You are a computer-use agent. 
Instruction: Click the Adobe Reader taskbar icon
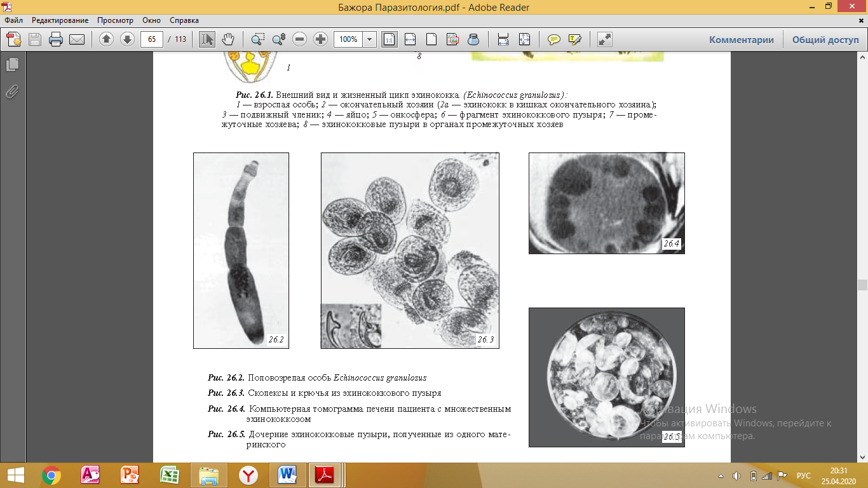(325, 475)
